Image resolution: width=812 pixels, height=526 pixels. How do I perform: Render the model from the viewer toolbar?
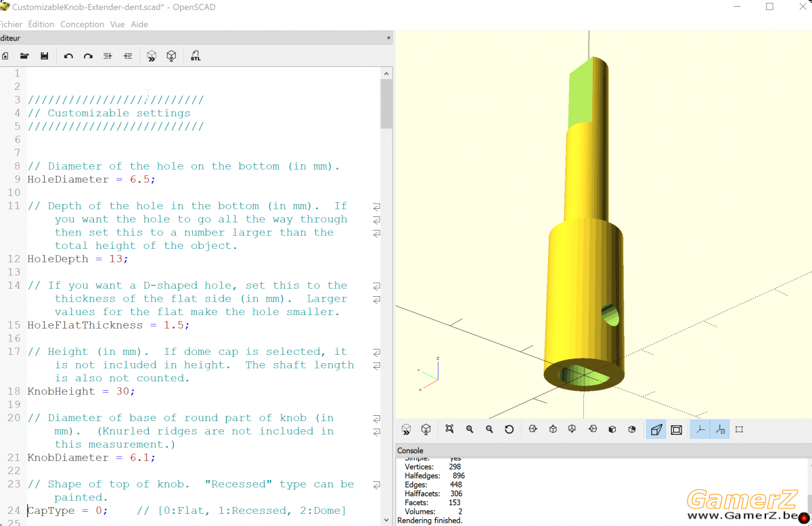click(x=426, y=429)
